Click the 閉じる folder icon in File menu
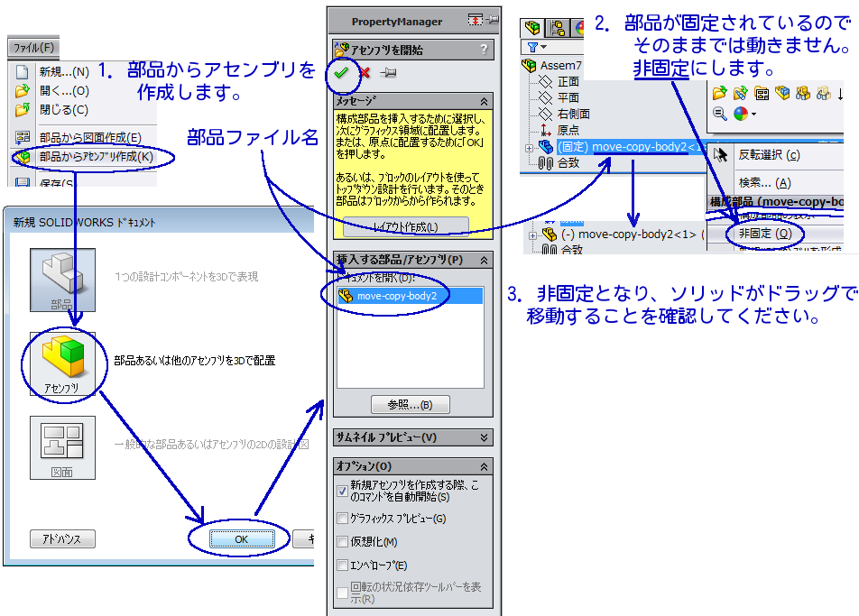The width and height of the screenshot is (859, 616). [x=23, y=110]
